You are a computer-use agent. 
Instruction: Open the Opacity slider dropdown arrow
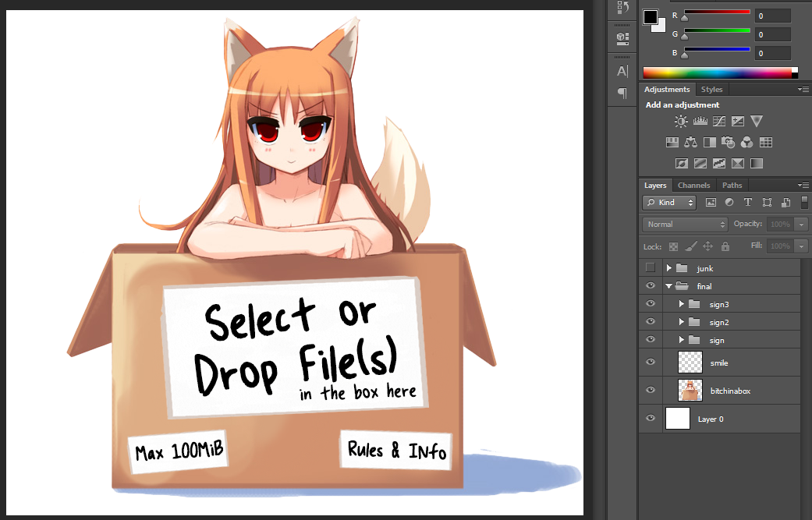pyautogui.click(x=802, y=224)
